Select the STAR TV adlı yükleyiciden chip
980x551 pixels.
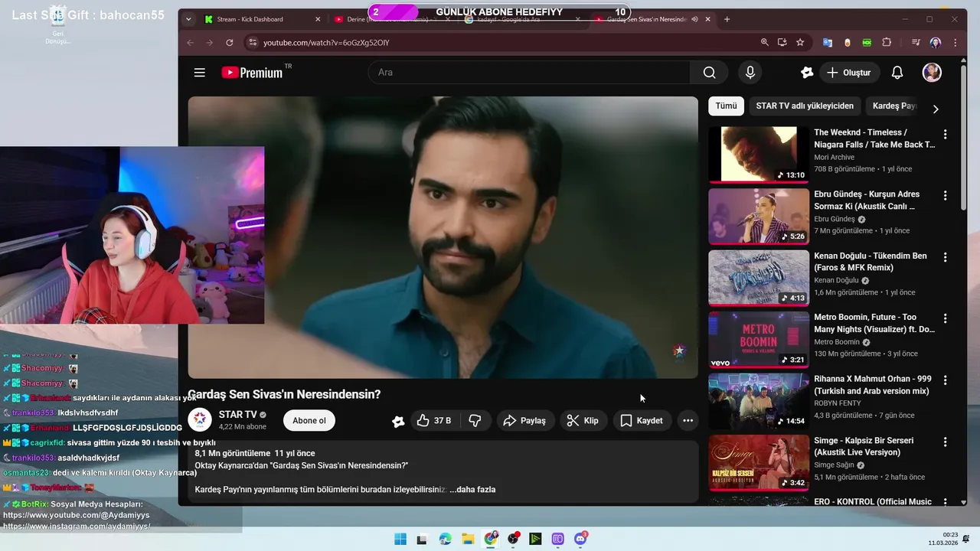tap(804, 106)
